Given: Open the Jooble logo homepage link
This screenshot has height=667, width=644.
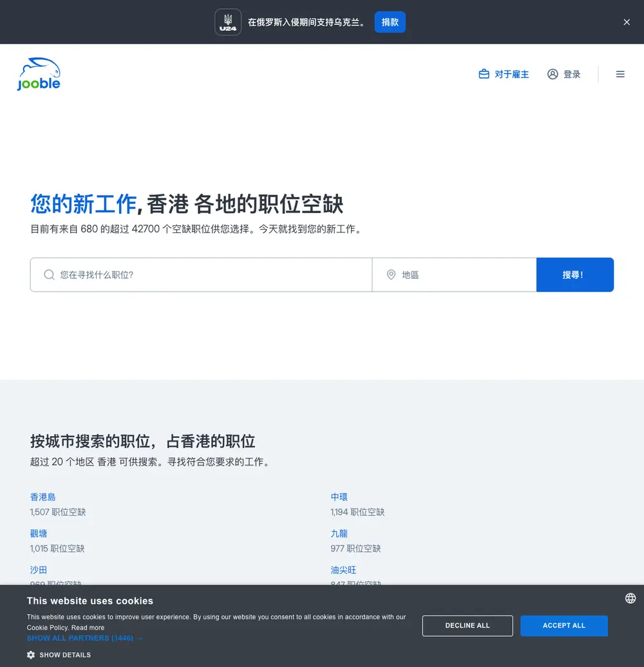Looking at the screenshot, I should coord(39,74).
